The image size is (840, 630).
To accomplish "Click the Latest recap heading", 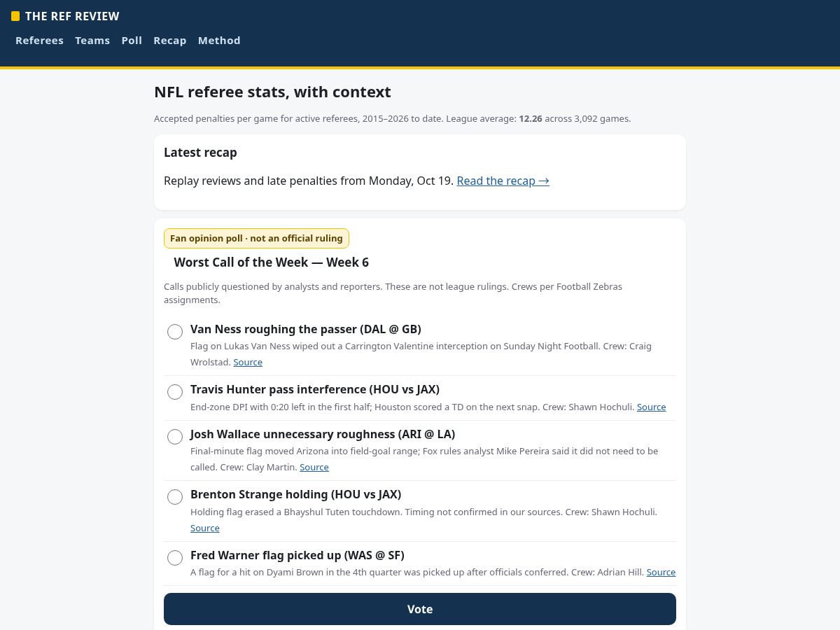I will pos(200,153).
